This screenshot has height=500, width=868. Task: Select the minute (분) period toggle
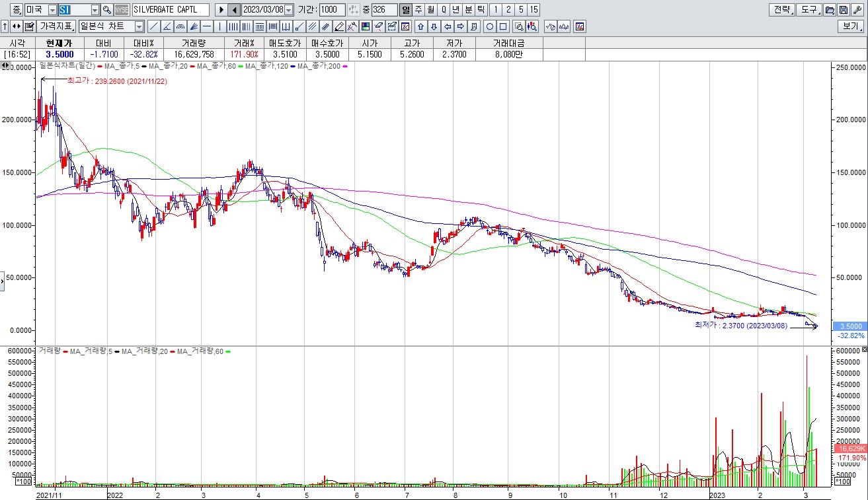469,10
